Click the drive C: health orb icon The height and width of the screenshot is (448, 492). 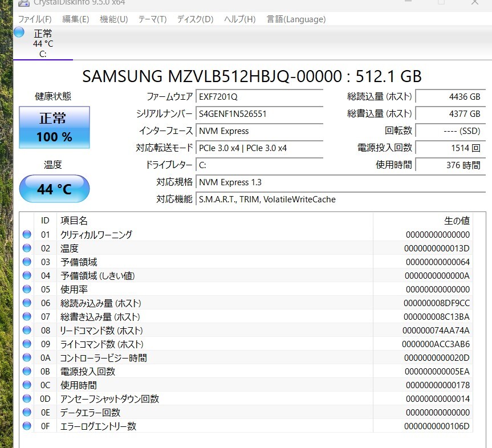19,32
